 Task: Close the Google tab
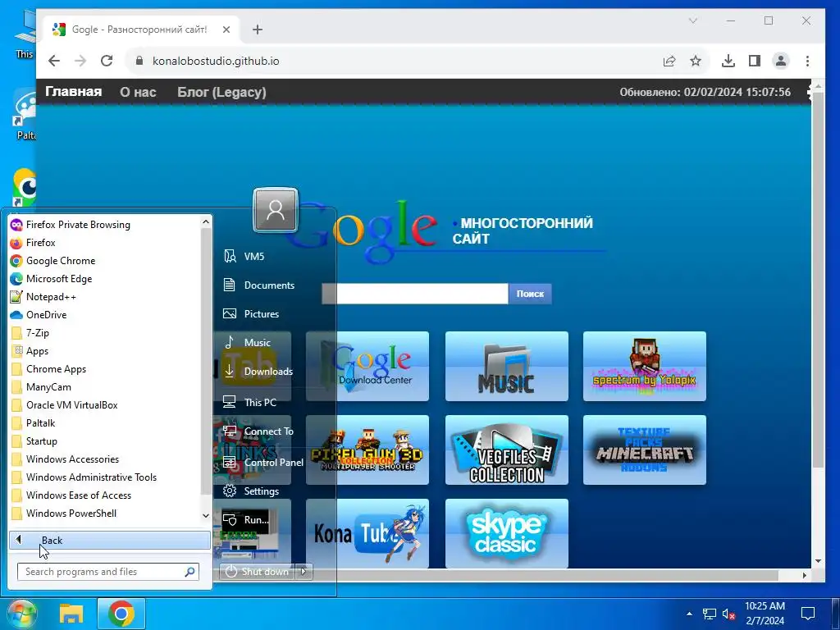[226, 30]
